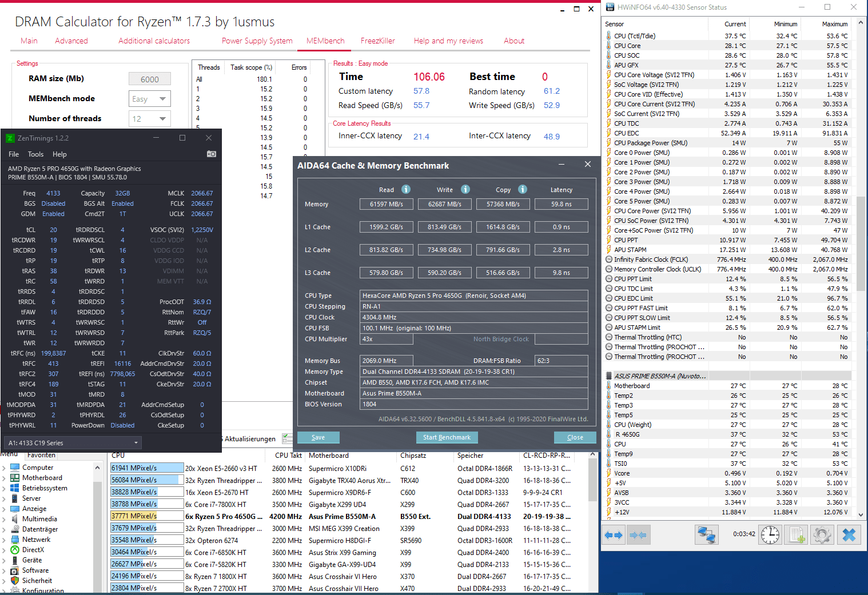Image resolution: width=868 pixels, height=595 pixels.
Task: Click thermometer icon beside CPU (Tctl/Tdie)
Action: (x=608, y=35)
